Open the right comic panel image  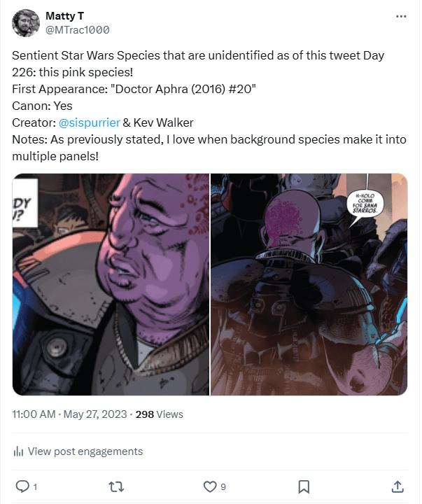pos(309,284)
